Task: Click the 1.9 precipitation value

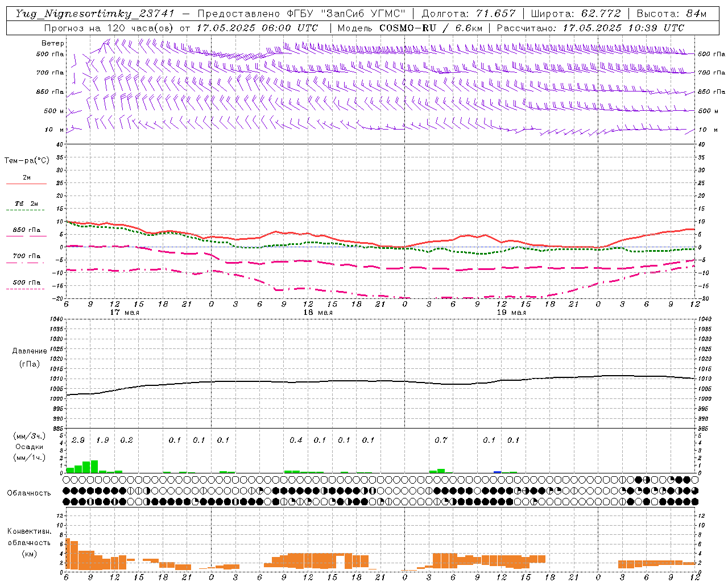Action: pos(102,440)
